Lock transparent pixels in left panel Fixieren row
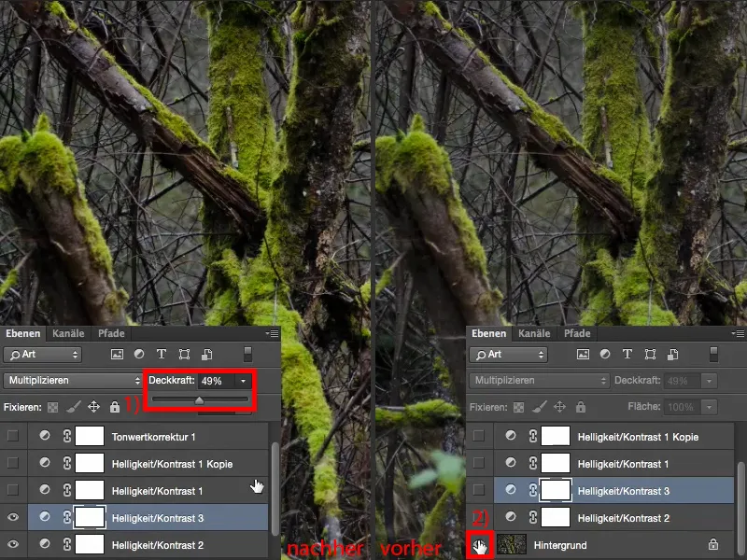Image resolution: width=747 pixels, height=560 pixels. [53, 407]
